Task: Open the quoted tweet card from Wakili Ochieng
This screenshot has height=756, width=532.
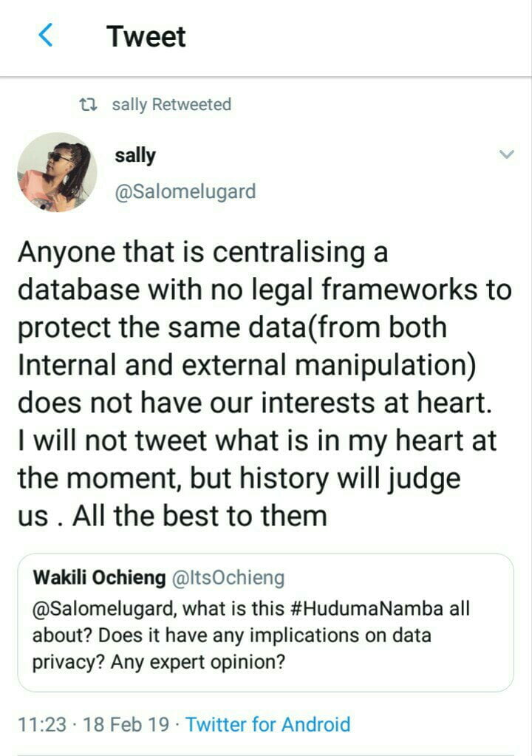Action: click(265, 622)
